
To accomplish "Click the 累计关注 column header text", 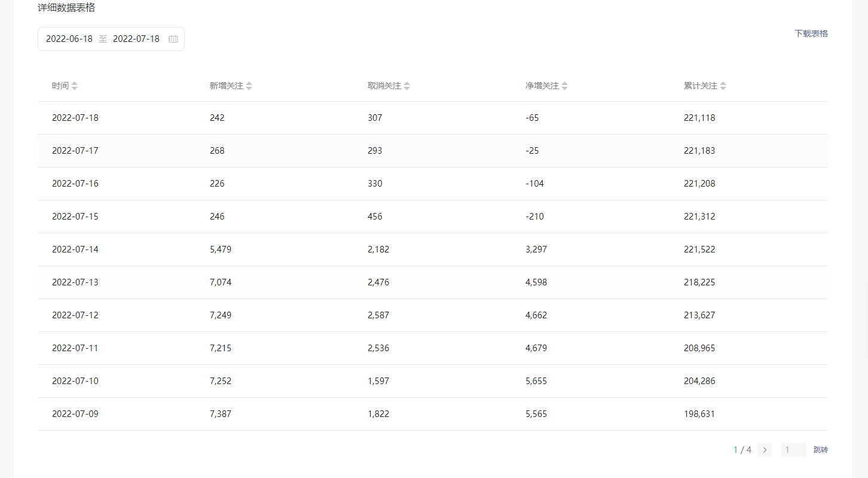I will [700, 86].
